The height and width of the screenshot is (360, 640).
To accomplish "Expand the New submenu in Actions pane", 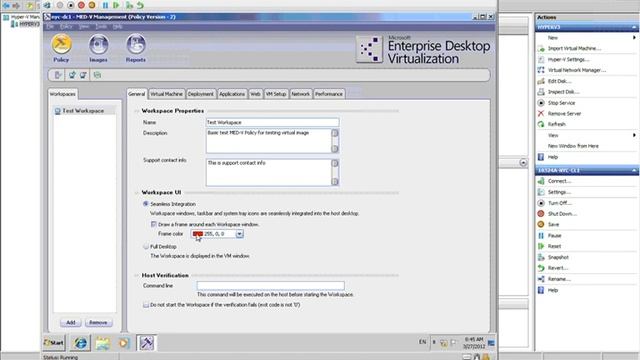I will 634,38.
